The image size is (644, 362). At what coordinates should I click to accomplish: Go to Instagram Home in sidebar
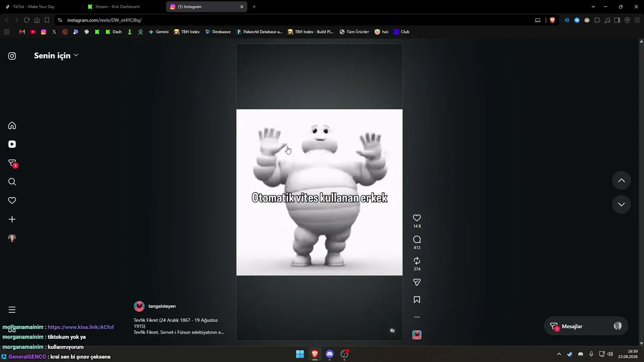12,125
